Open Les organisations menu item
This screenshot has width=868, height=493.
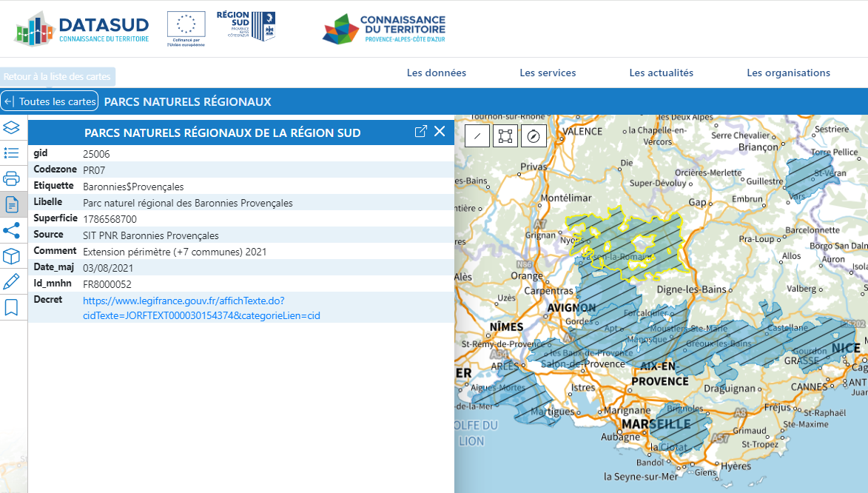click(x=788, y=73)
